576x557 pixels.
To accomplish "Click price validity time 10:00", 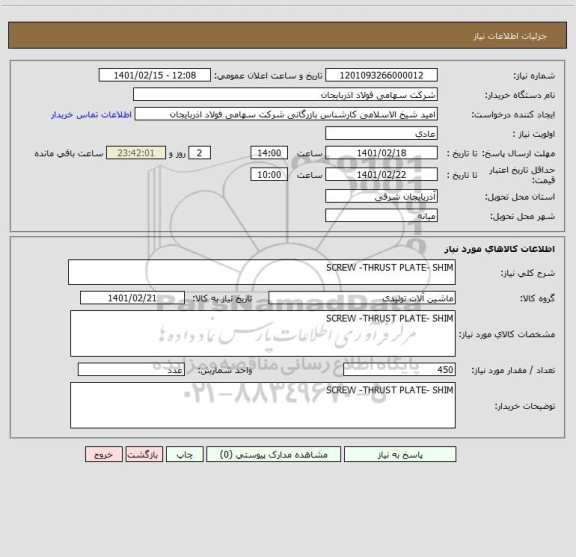I will 269,175.
